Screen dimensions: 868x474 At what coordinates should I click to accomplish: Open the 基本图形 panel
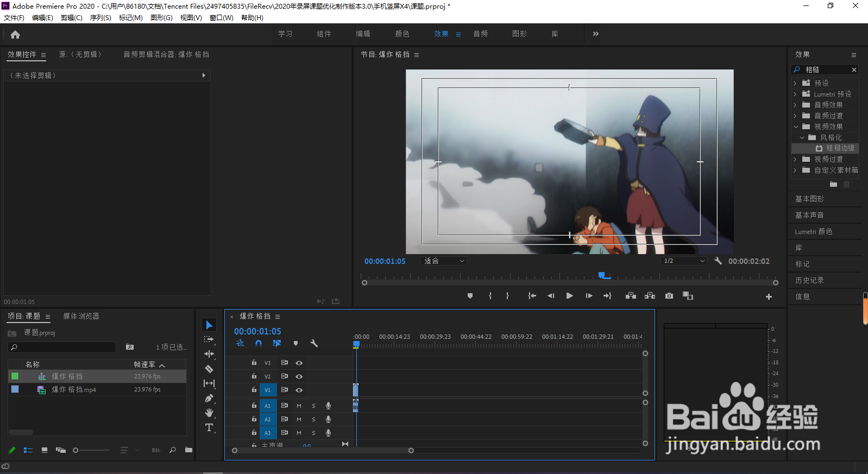point(809,199)
